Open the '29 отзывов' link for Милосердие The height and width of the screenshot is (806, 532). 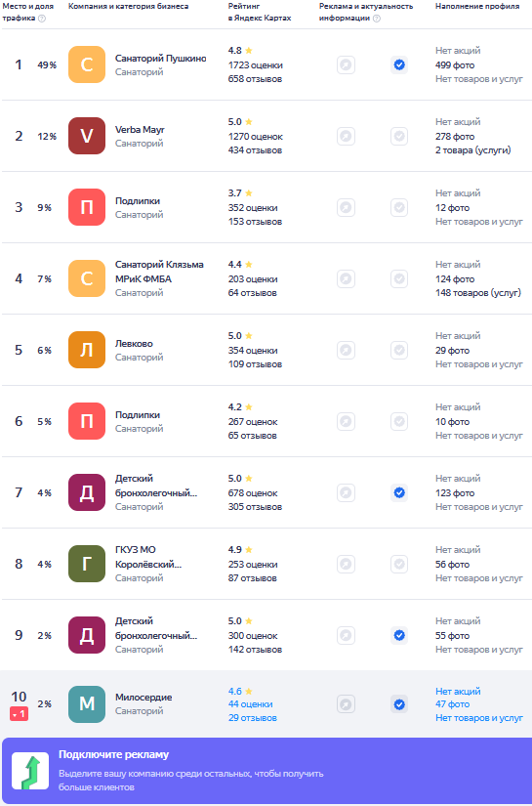point(253,718)
